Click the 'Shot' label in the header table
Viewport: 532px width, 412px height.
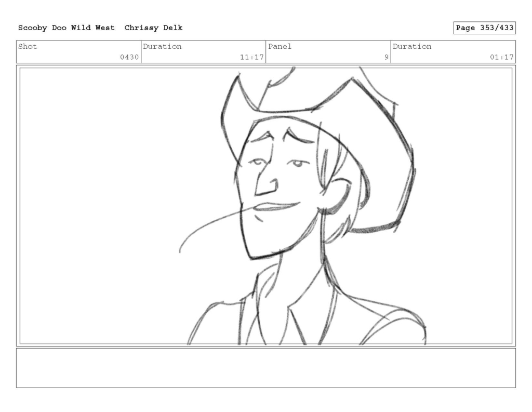point(28,46)
